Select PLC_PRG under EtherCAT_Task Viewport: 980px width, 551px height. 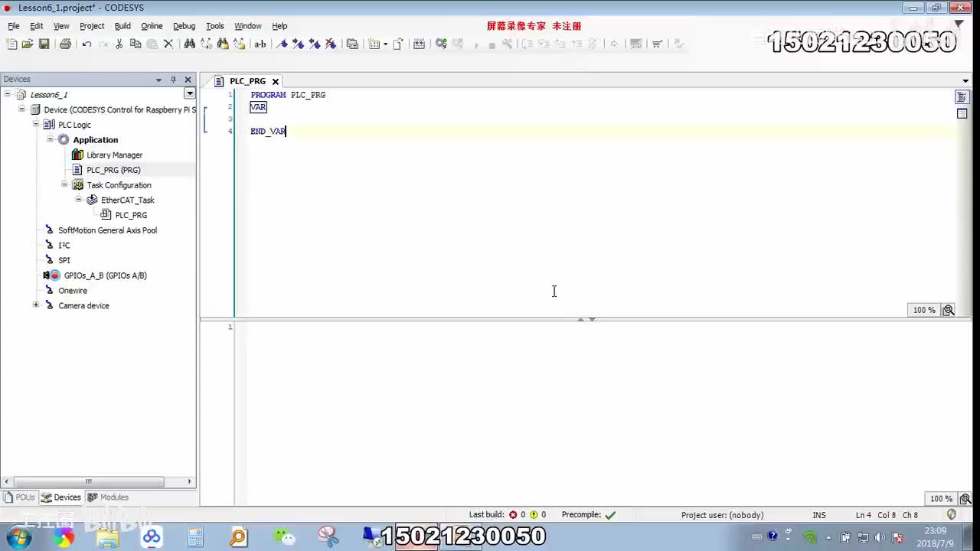131,215
